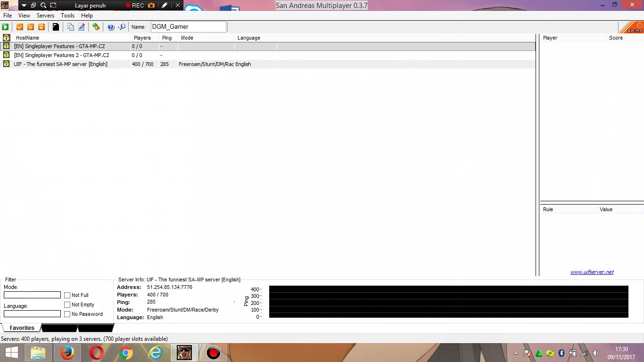Enable the Not Full filter checkbox
Viewport: 644px width, 362px height.
[67, 295]
